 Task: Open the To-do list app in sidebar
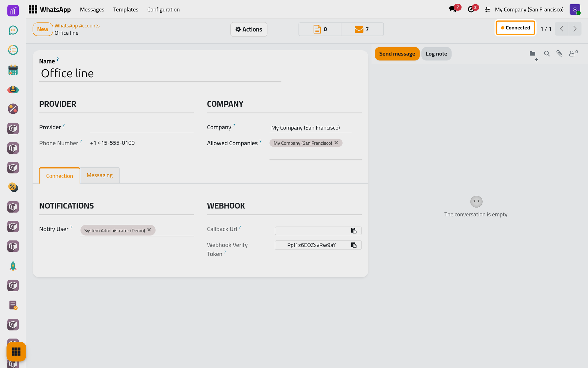click(x=13, y=50)
